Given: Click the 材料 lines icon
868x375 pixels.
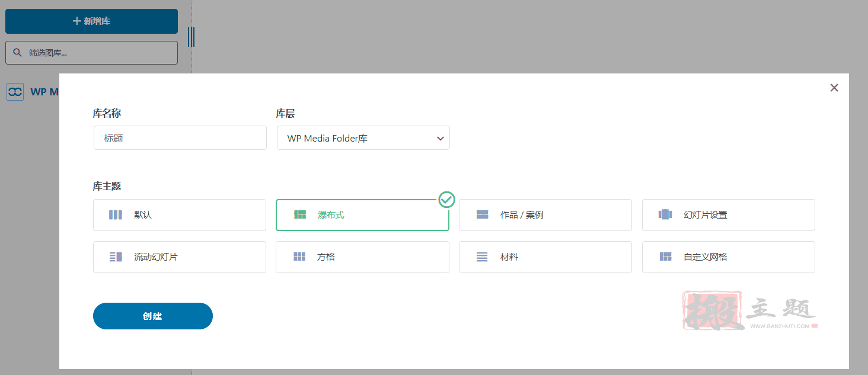Looking at the screenshot, I should click(482, 257).
